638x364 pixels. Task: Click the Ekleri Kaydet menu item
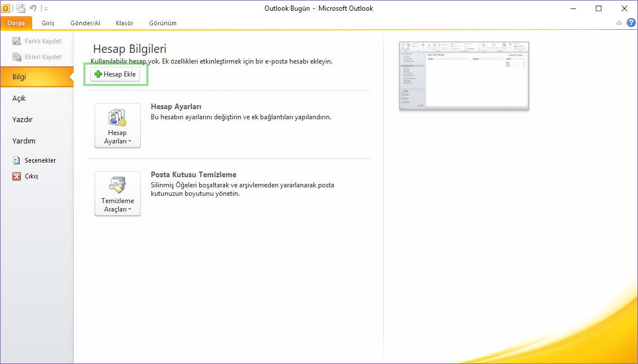[37, 57]
